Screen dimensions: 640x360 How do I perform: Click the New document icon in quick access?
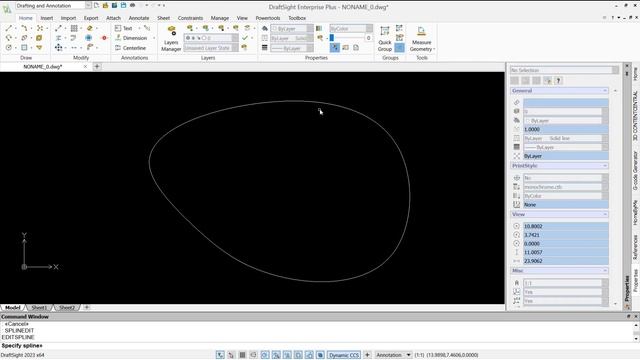pos(96,6)
